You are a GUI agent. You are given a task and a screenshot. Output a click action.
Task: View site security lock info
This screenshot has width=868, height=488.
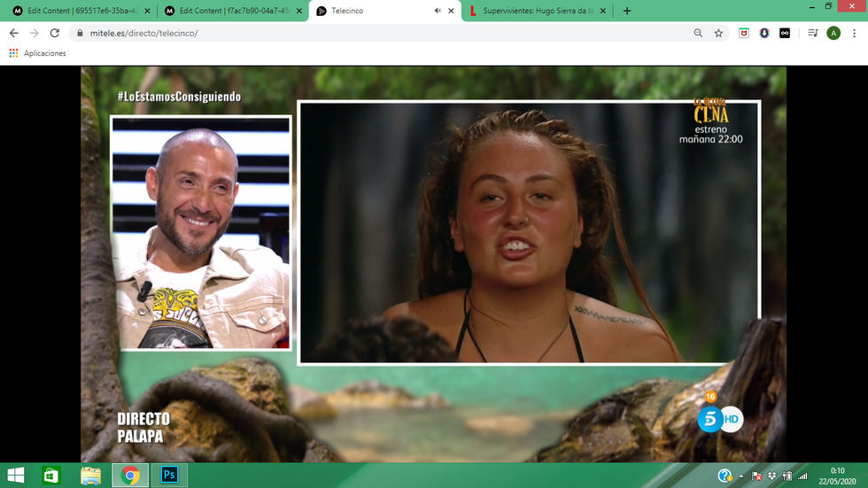tap(80, 33)
